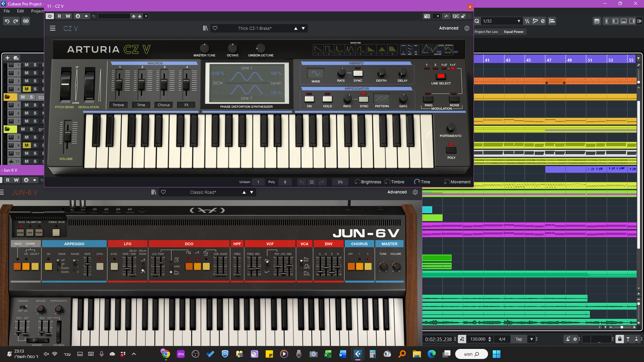The width and height of the screenshot is (644, 362).
Task: Open Chrome from the taskbar
Action: [x=165, y=354]
